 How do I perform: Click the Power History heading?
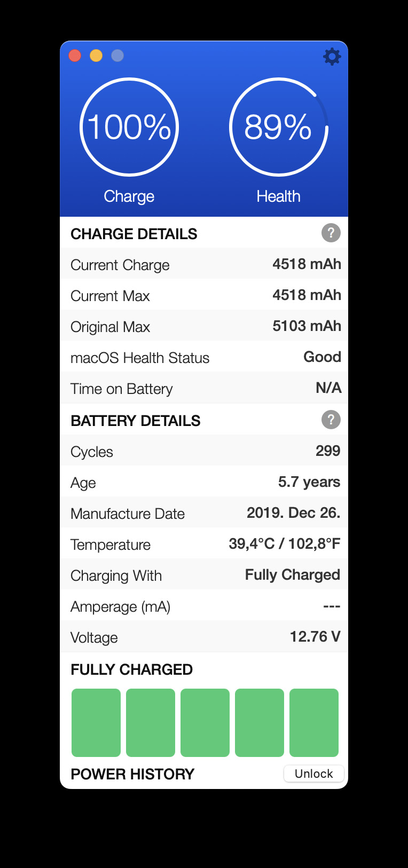(132, 774)
